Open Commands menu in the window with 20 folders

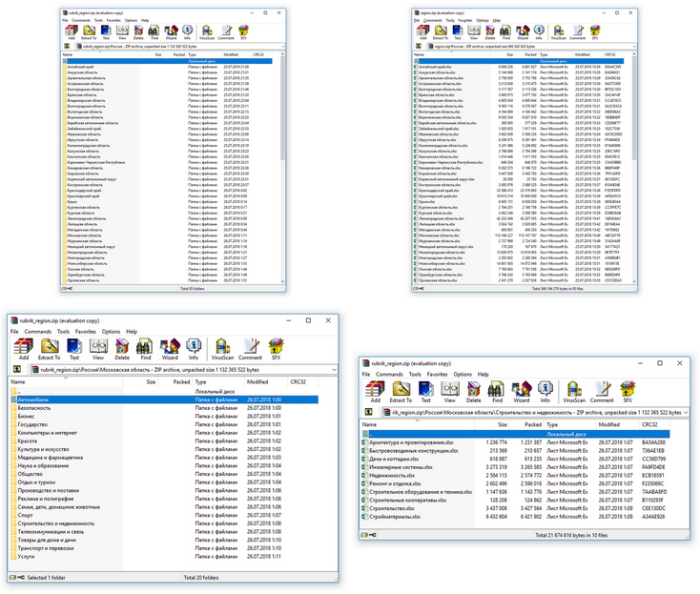click(x=38, y=332)
